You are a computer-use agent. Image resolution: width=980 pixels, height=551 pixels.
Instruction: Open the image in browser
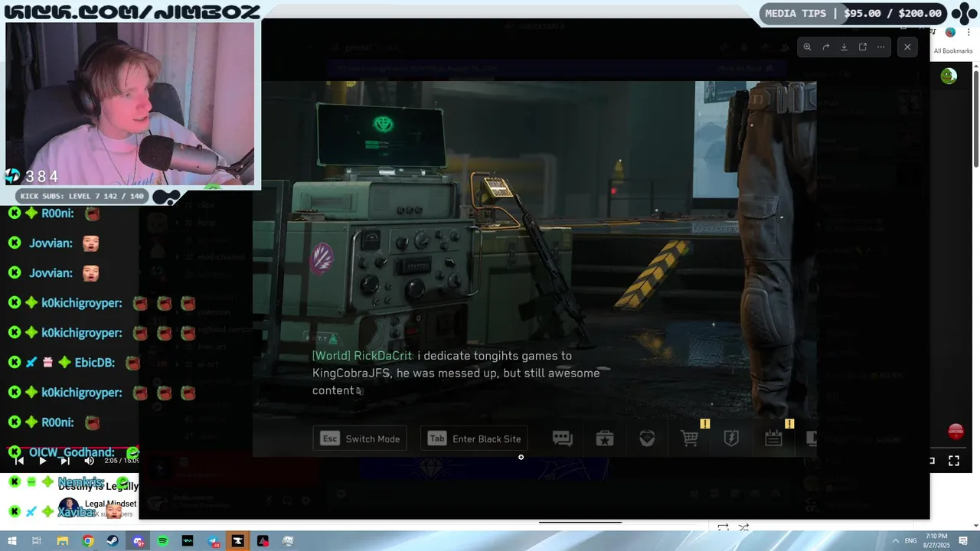[863, 47]
